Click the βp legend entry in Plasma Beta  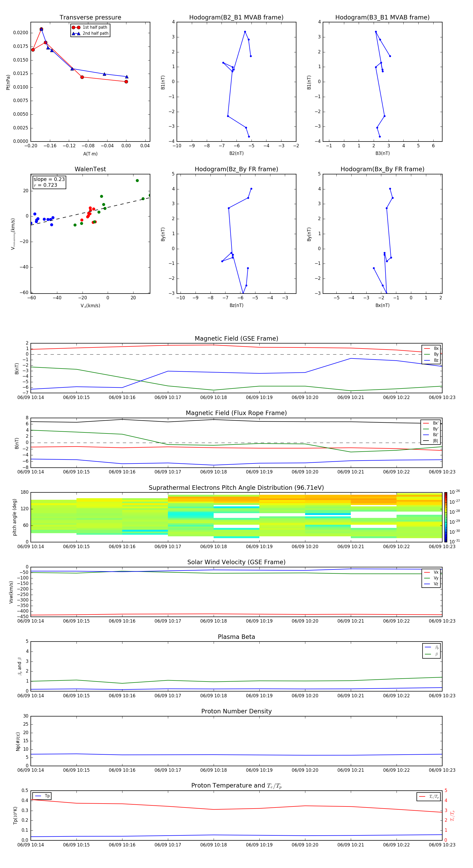click(431, 647)
